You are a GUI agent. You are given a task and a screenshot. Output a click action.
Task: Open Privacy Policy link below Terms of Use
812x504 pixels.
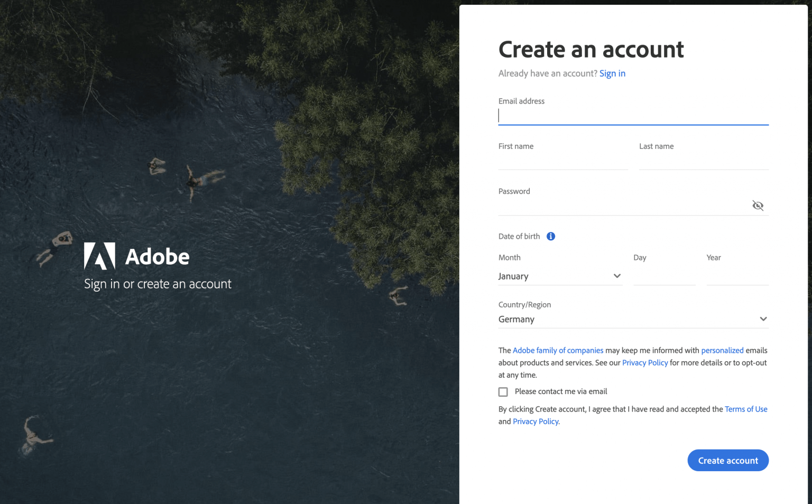click(536, 421)
